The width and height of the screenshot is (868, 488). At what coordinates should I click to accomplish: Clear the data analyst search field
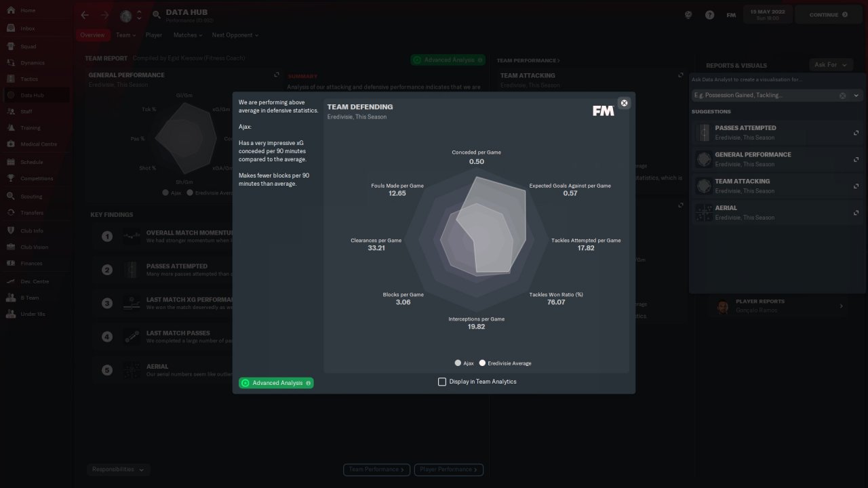pyautogui.click(x=843, y=96)
